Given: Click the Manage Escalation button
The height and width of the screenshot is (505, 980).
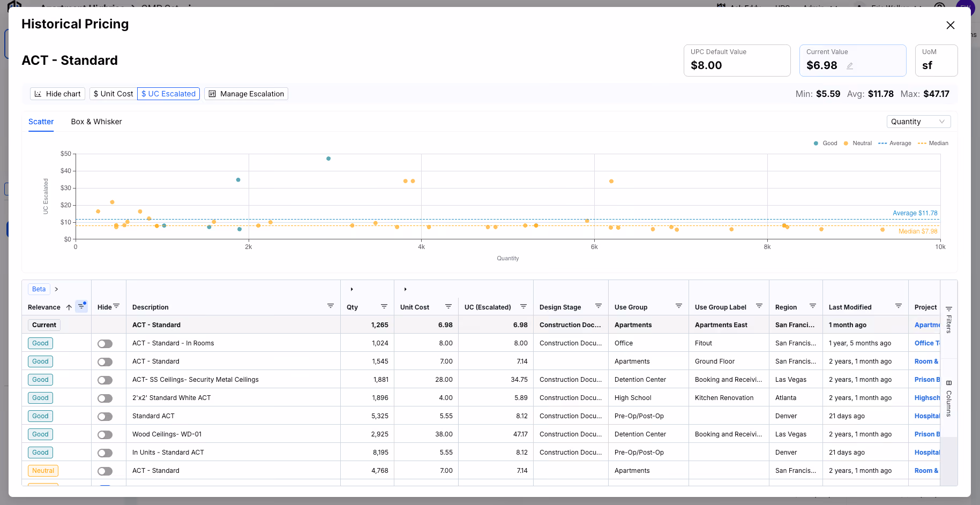Looking at the screenshot, I should 246,94.
